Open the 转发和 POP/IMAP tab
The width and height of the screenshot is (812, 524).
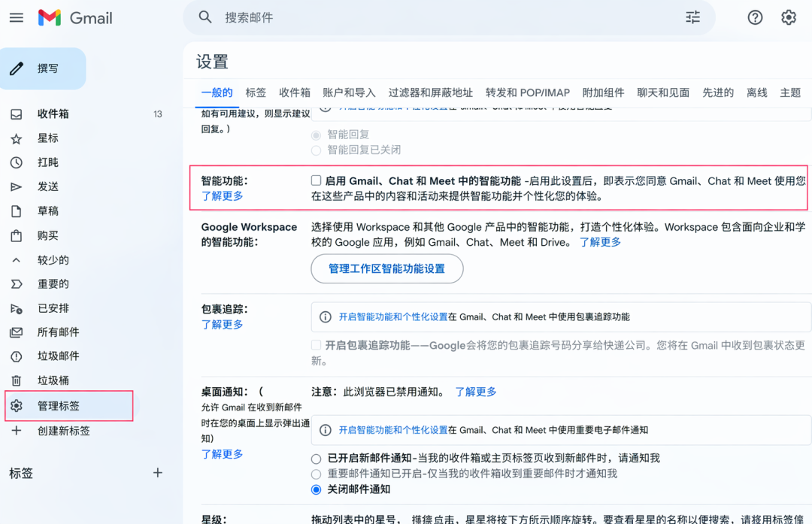tap(528, 92)
